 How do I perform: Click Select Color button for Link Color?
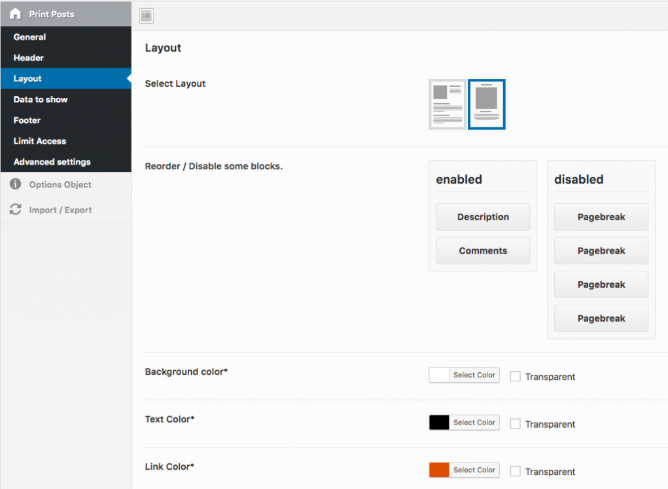[x=474, y=470]
